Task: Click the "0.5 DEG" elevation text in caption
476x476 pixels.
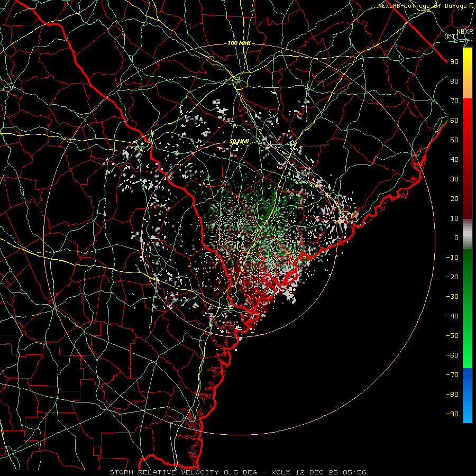Action: pos(241,472)
